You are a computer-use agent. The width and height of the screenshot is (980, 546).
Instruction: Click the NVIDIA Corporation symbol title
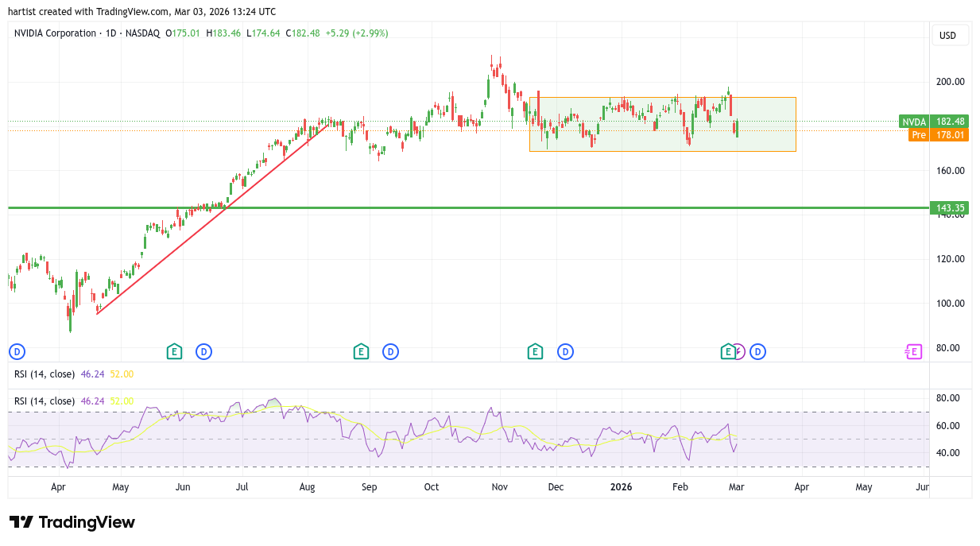coord(55,33)
